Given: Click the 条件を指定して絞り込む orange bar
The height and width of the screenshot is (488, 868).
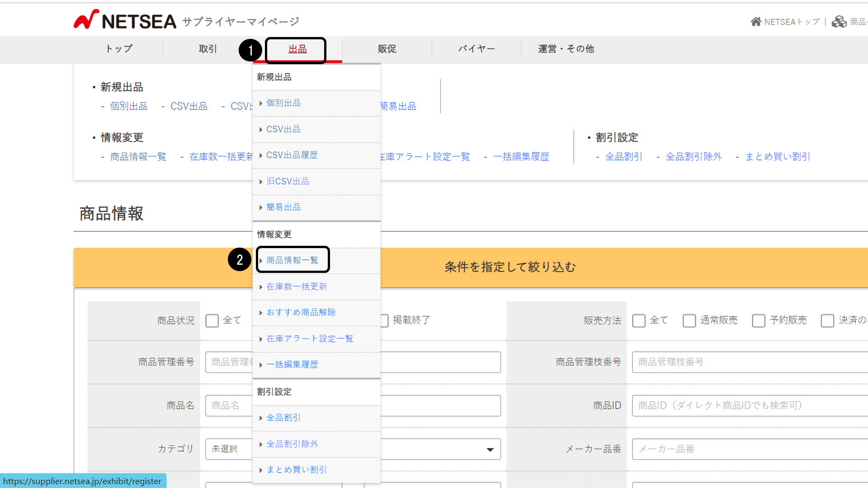Looking at the screenshot, I should point(510,267).
